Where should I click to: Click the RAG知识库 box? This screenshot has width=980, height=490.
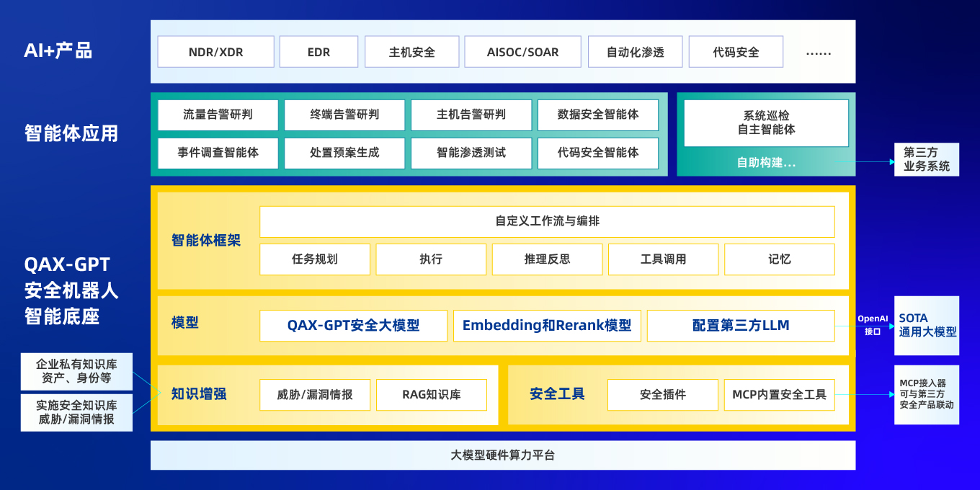click(431, 395)
